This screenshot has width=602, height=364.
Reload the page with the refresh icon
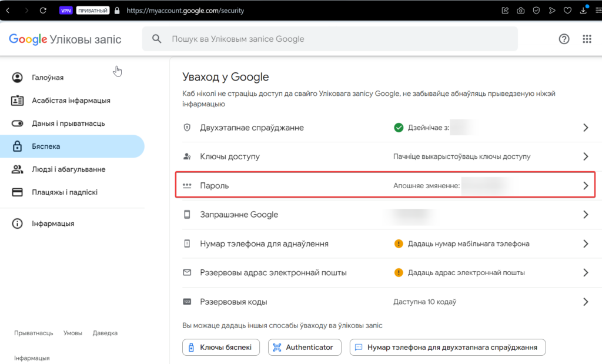(x=43, y=11)
